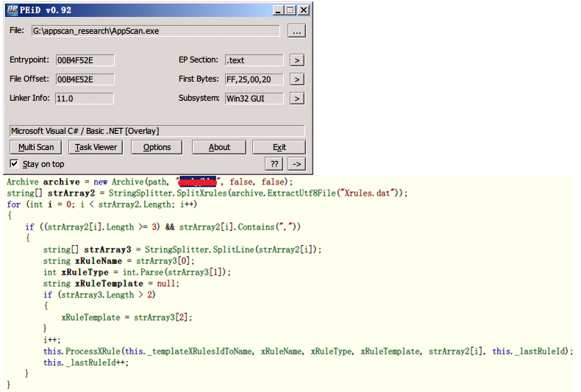Click the xRuleName variable declaration
The image size is (581, 392).
pos(99,261)
